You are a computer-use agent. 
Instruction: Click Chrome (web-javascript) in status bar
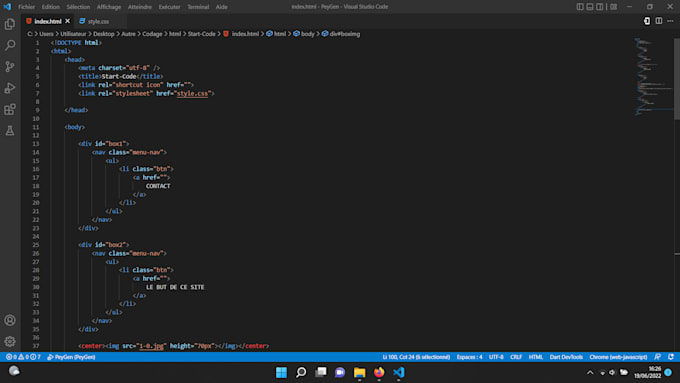coord(618,357)
